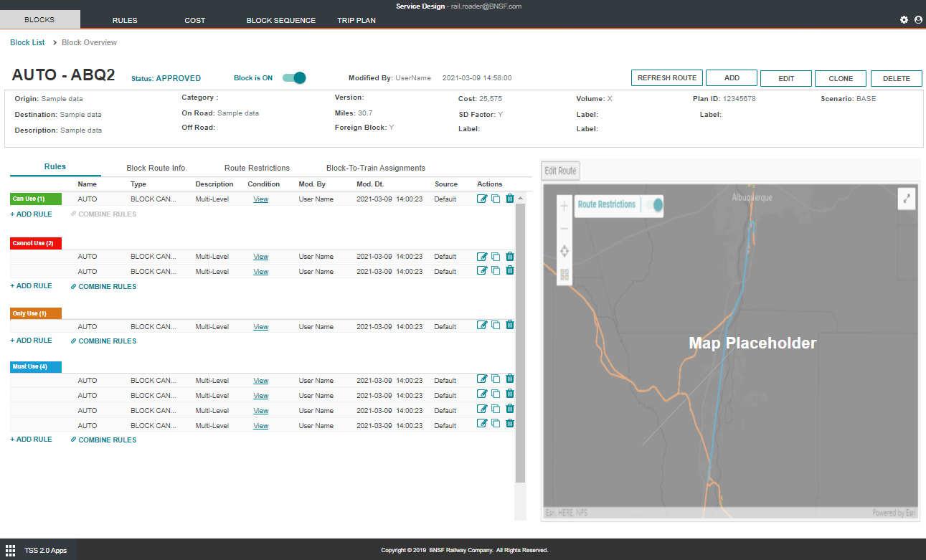Edit the first Must Use rule

[x=483, y=379]
